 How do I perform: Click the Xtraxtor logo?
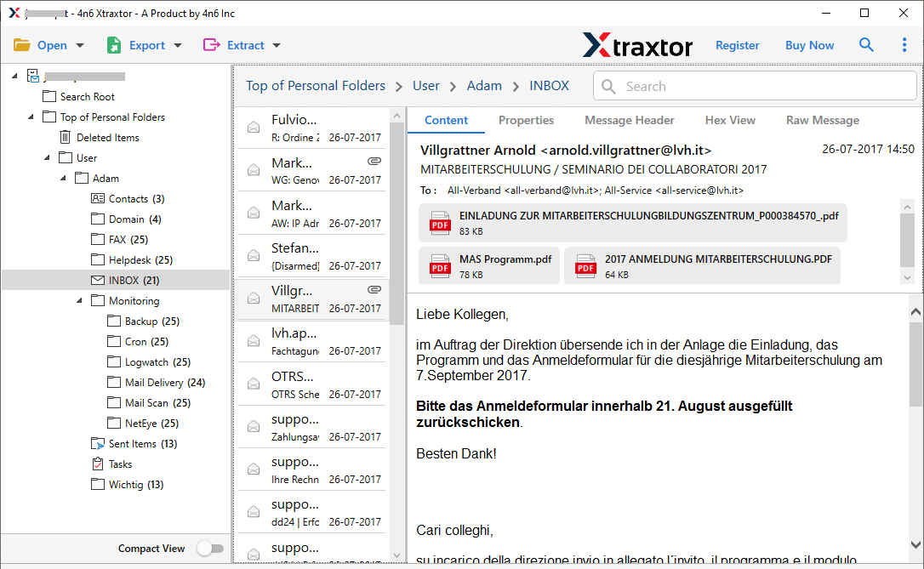point(637,44)
